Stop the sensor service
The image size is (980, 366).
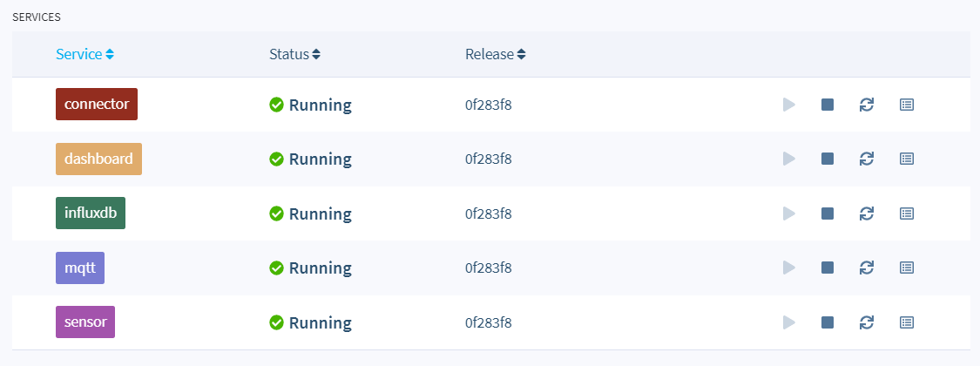(828, 322)
